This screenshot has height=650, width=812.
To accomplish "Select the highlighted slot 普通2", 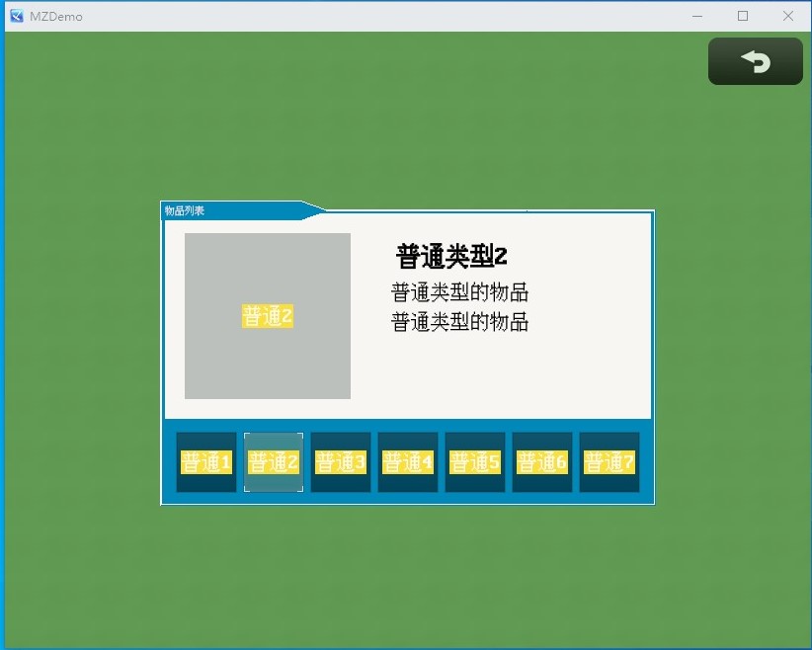I will pyautogui.click(x=274, y=462).
